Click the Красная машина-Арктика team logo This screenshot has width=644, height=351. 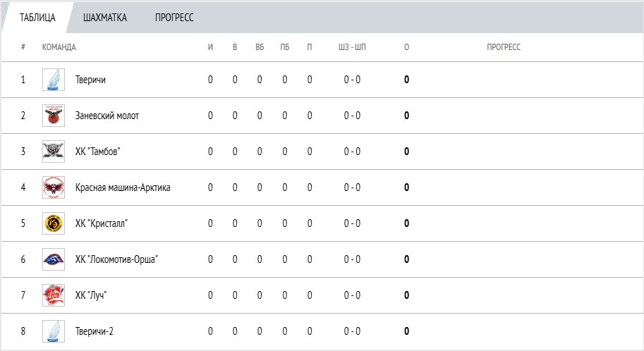(x=54, y=187)
